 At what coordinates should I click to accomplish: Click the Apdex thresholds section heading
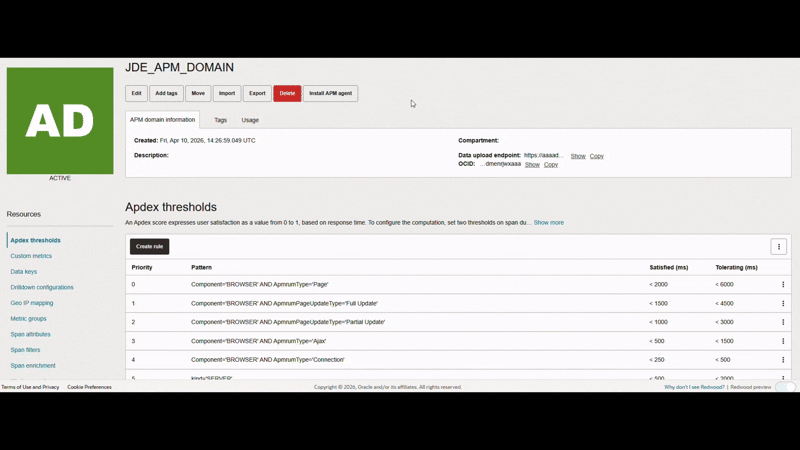(x=171, y=207)
